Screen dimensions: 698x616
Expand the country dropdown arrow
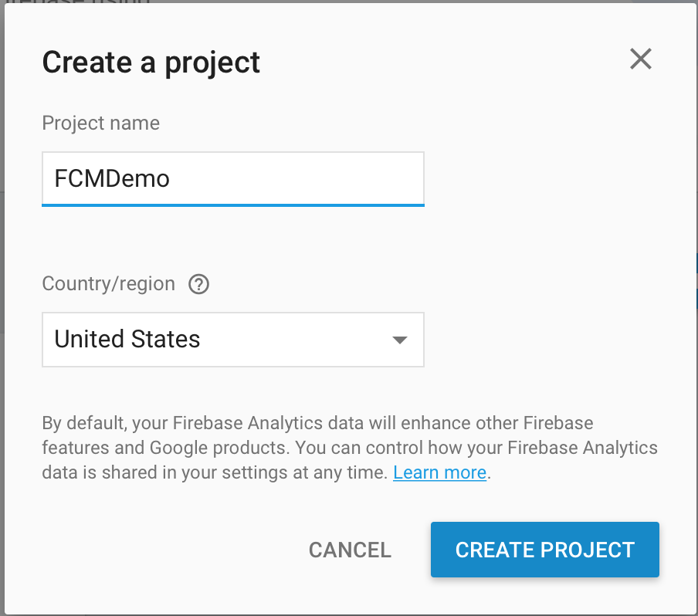[x=399, y=340]
